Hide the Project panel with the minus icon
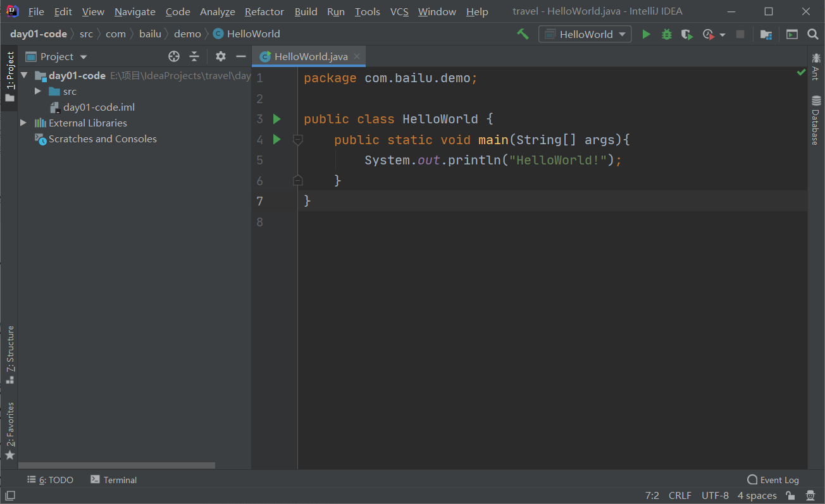825x504 pixels. click(240, 56)
